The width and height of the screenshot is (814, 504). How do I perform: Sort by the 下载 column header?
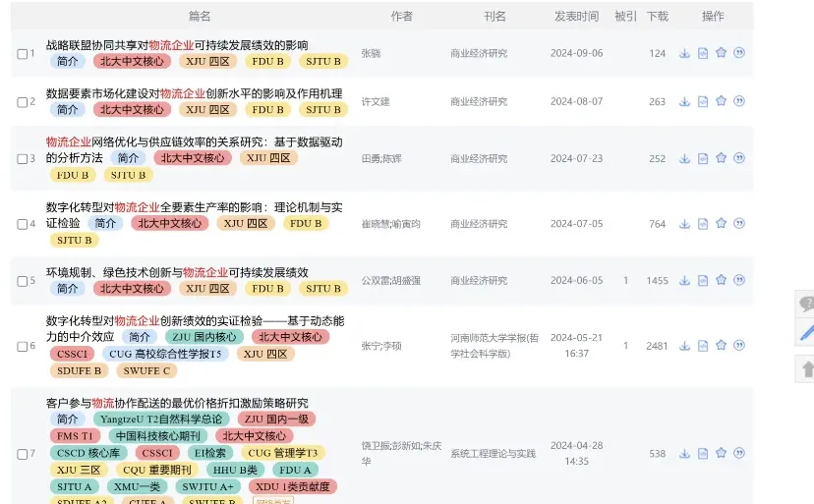coord(658,17)
